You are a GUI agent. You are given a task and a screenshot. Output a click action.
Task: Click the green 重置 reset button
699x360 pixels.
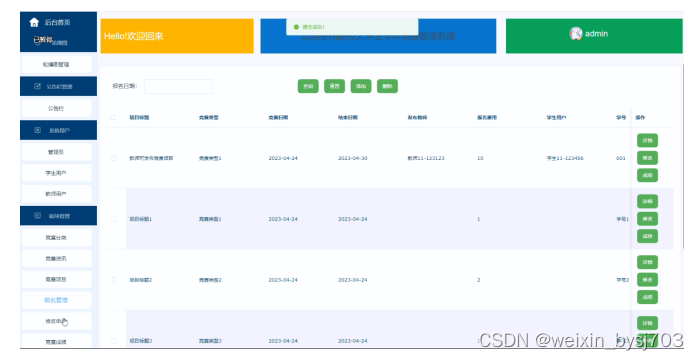point(334,86)
